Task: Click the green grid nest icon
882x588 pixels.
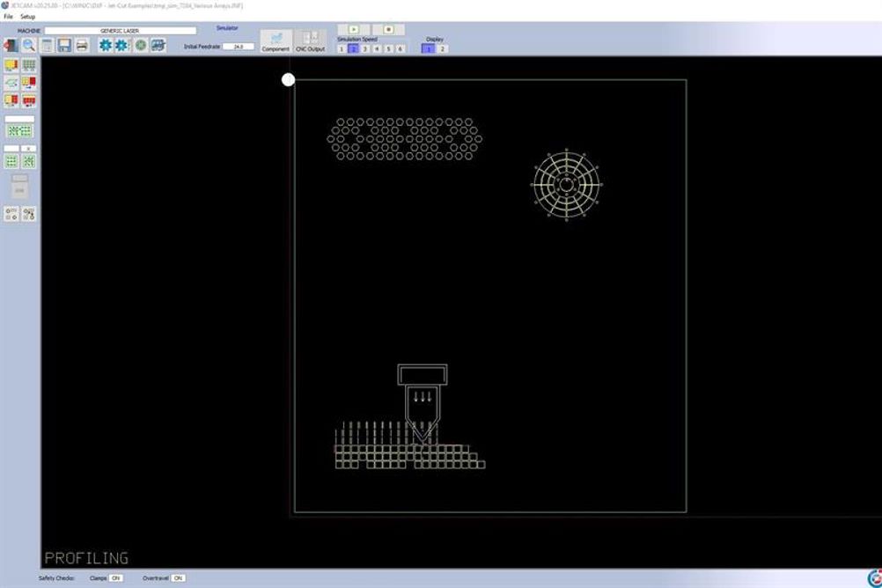Action: (29, 66)
